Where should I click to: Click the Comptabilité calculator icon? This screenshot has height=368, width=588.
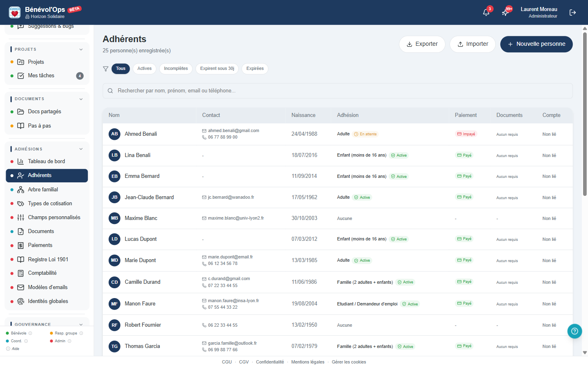coord(21,273)
